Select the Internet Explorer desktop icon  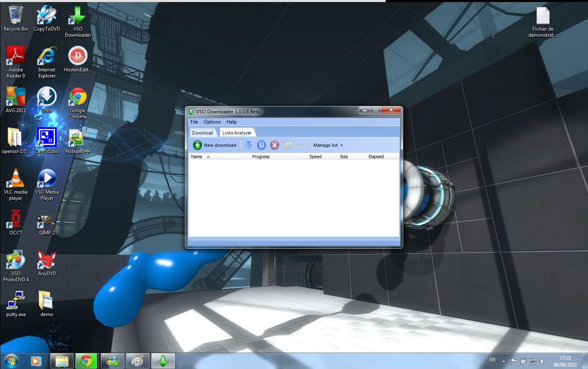click(47, 62)
